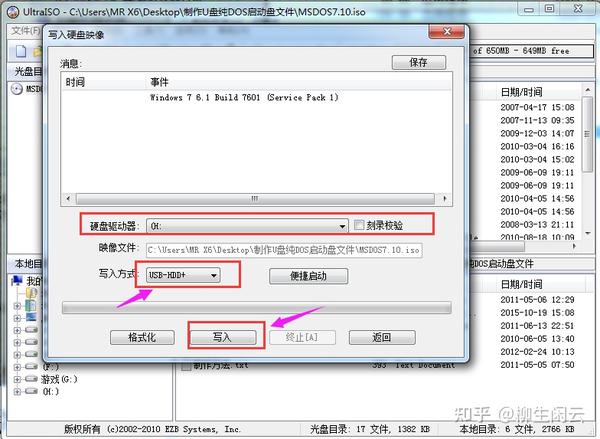Click the drive icon beside (H:) in tree

click(31, 391)
